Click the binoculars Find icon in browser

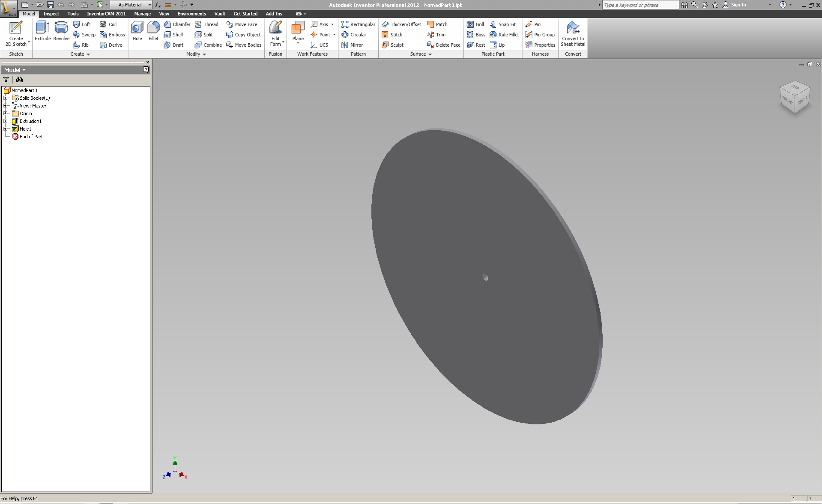click(x=19, y=80)
